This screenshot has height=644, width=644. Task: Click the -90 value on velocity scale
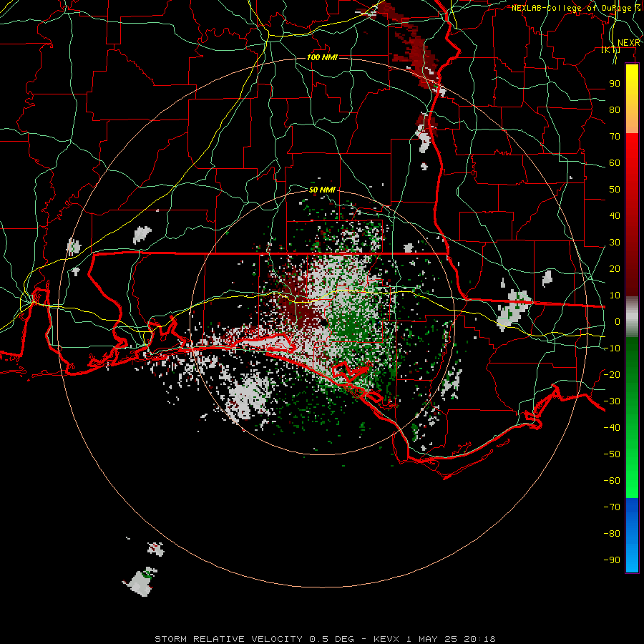(612, 560)
